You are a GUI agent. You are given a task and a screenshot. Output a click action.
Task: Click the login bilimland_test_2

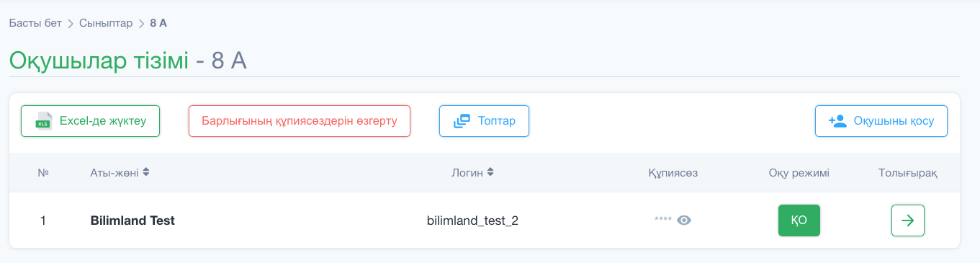472,220
